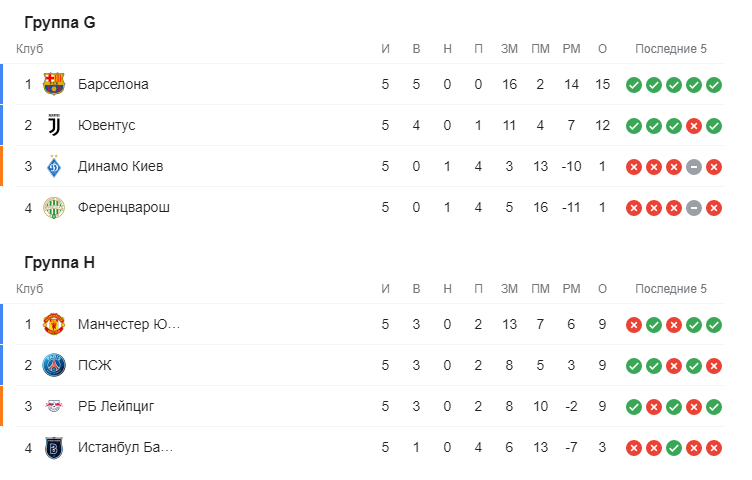Click the Juventus club logo
The width and height of the screenshot is (752, 480).
tap(54, 125)
